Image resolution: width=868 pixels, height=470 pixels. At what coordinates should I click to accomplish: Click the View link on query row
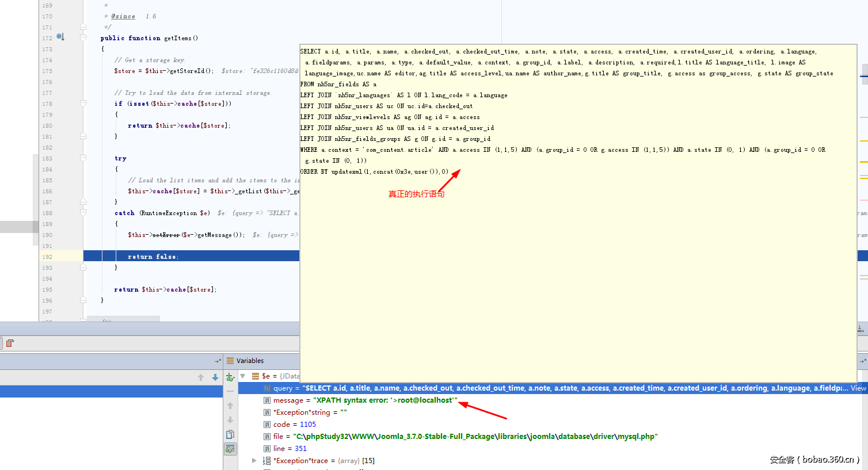coord(858,388)
